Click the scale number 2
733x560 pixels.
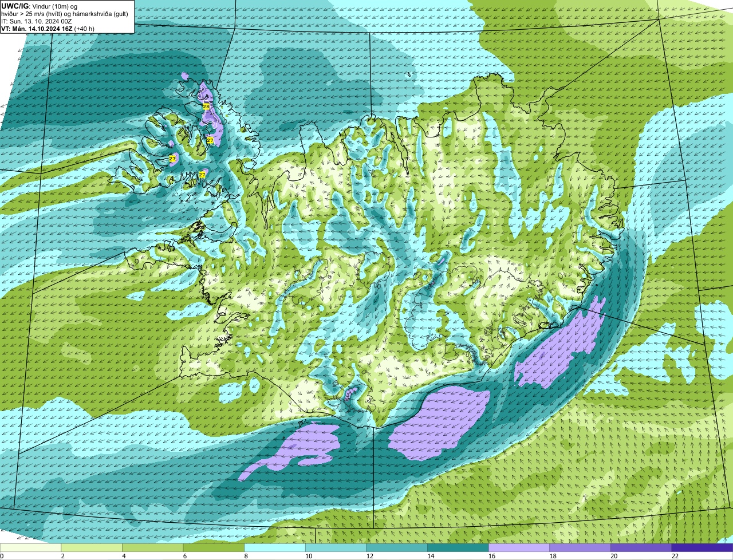pos(62,556)
